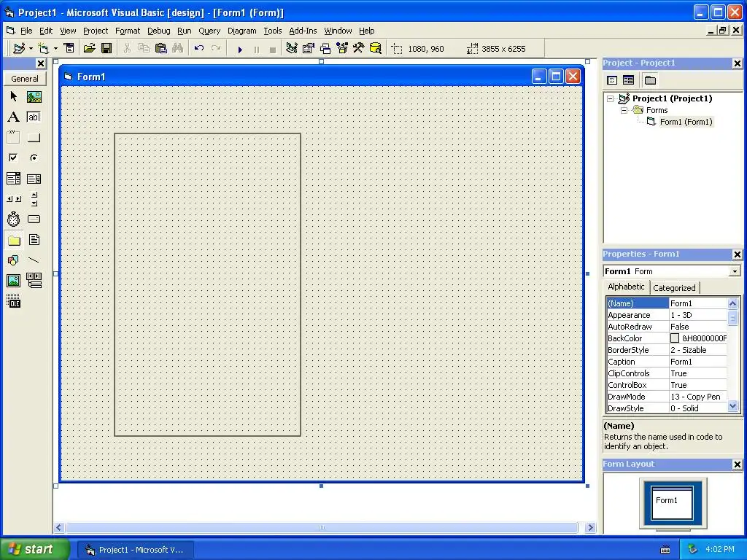
Task: Select the CommandButton control tool
Action: pos(34,138)
